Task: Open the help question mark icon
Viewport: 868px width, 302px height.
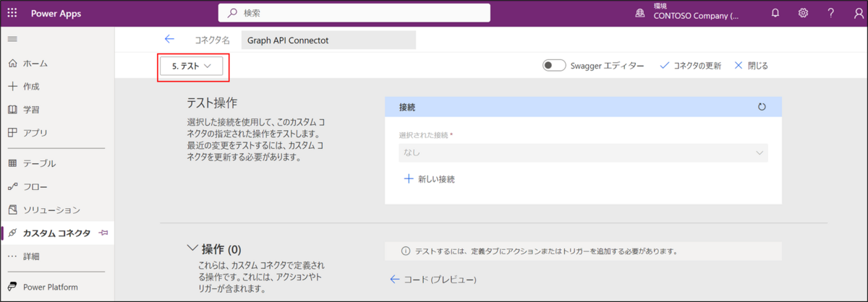Action: click(831, 13)
